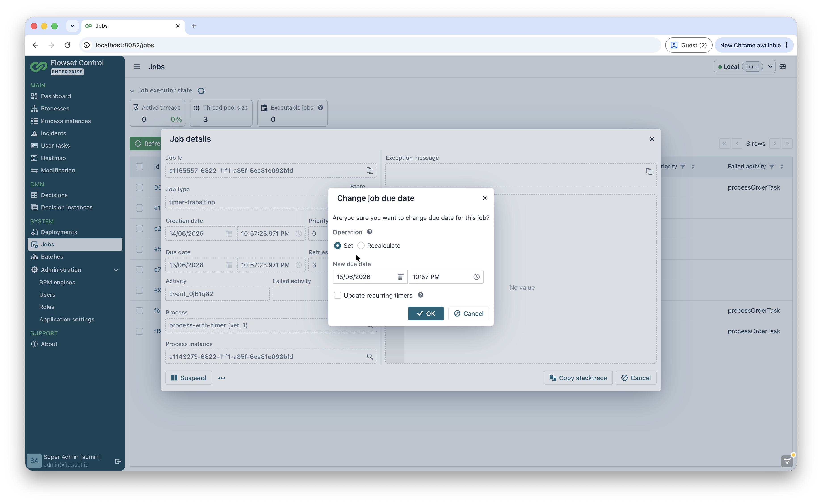Filter the Failed activity column
Viewport: 822px width, 504px height.
[x=772, y=166]
